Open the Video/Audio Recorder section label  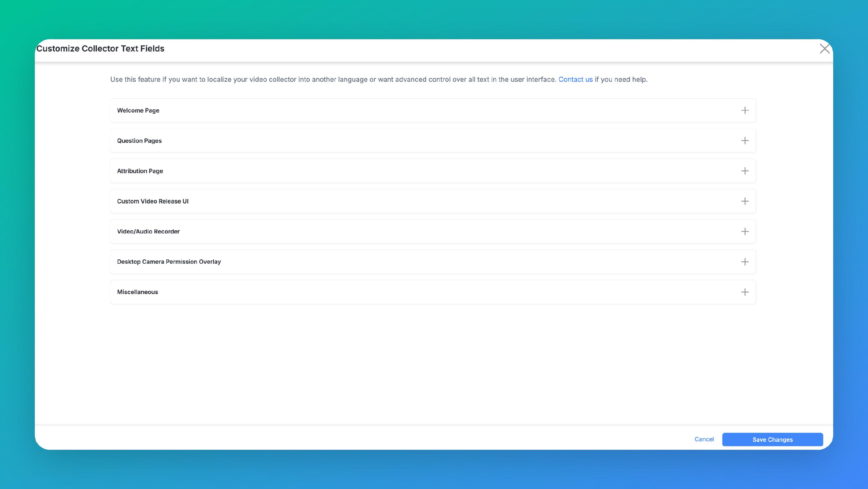148,231
